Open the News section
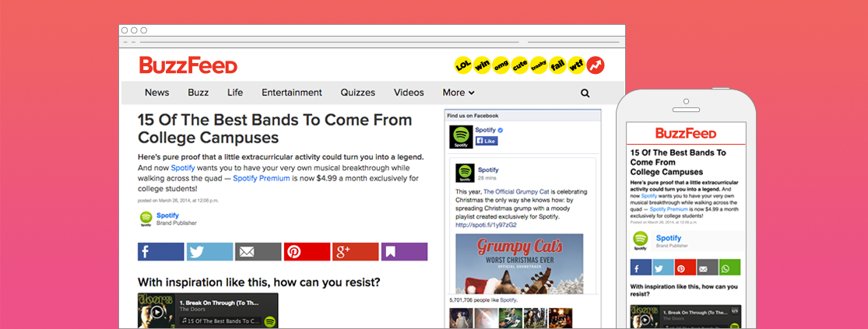This screenshot has width=868, height=329. click(x=156, y=93)
